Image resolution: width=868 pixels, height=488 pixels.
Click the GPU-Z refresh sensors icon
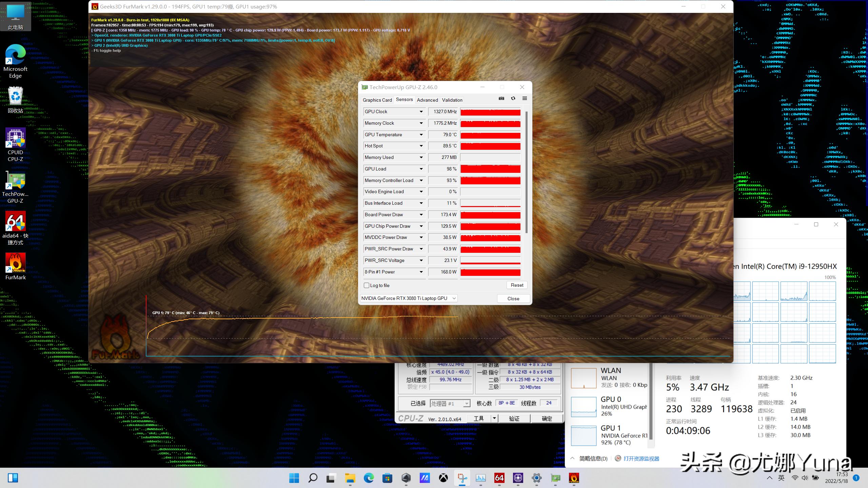click(513, 98)
